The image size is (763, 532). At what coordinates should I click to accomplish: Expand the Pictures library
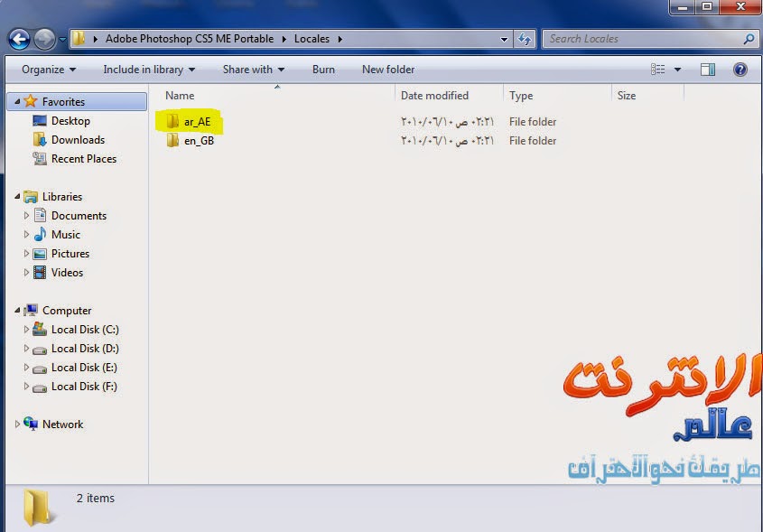point(26,253)
